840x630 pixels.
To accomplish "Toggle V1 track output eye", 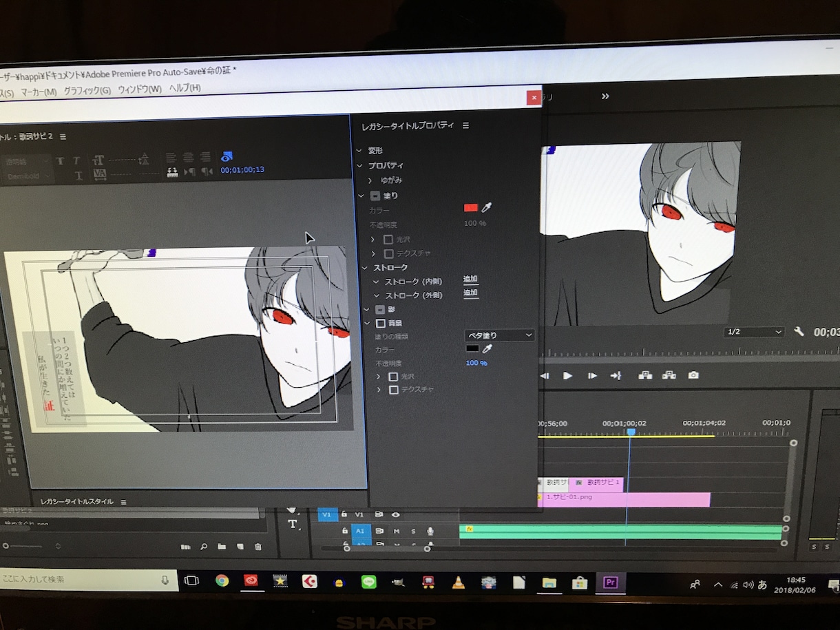I will pos(396,514).
